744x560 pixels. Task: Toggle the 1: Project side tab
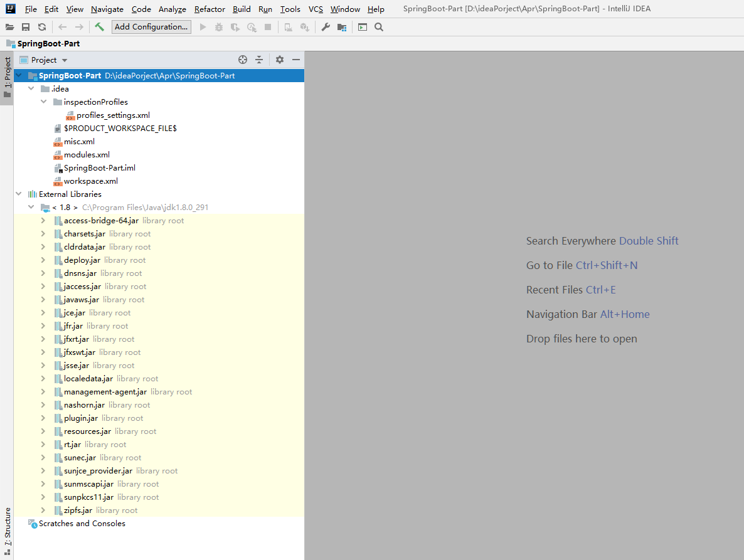[x=7, y=78]
